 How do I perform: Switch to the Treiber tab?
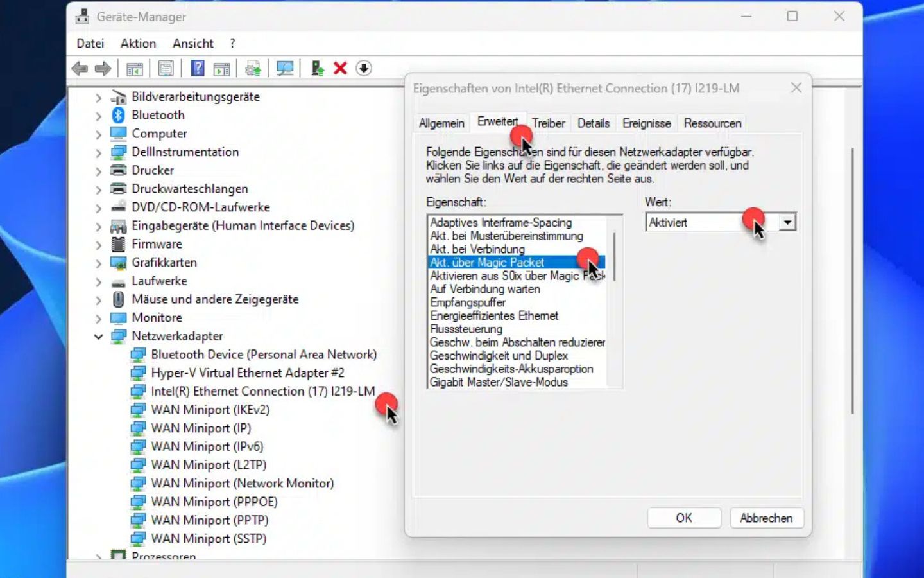[x=548, y=123]
